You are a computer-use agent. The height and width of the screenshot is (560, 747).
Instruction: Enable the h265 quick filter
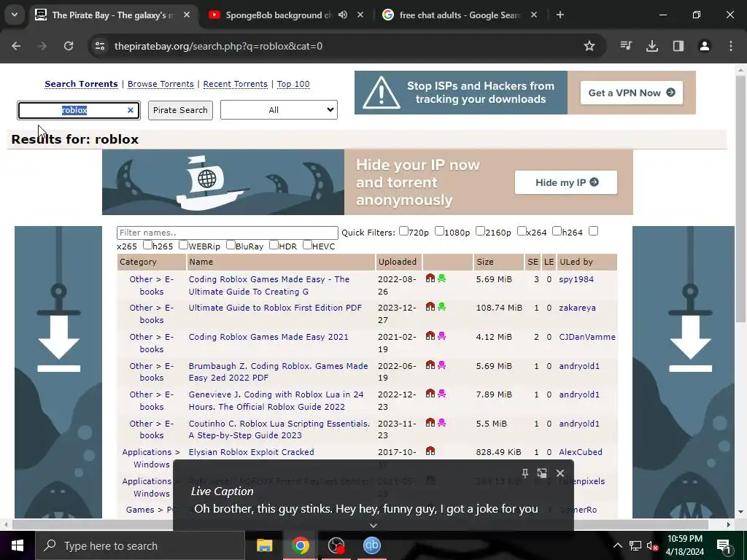(147, 245)
